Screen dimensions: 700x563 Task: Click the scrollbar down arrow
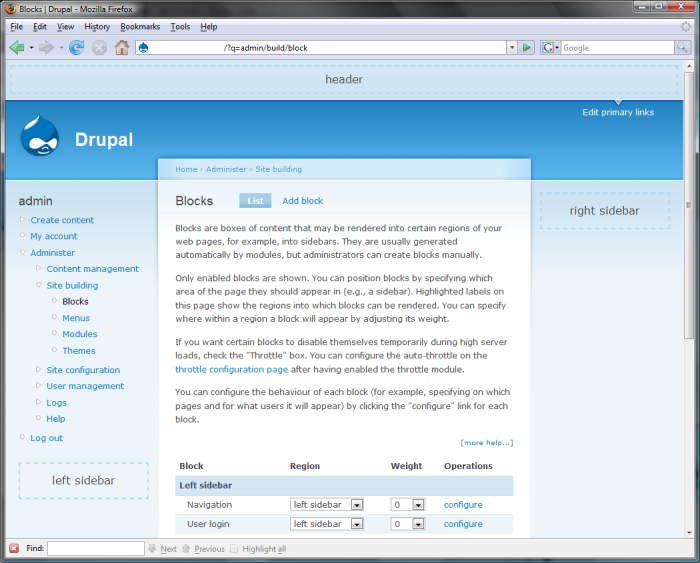[x=689, y=532]
